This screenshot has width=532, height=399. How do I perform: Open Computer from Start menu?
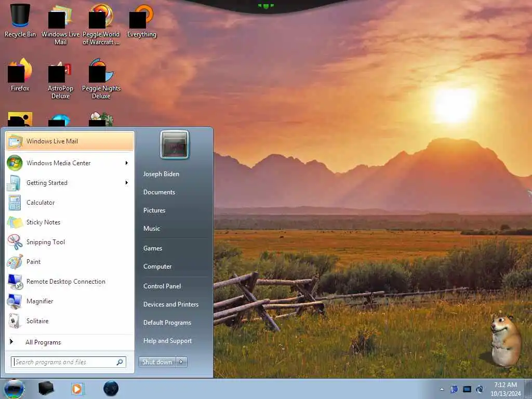pos(157,267)
